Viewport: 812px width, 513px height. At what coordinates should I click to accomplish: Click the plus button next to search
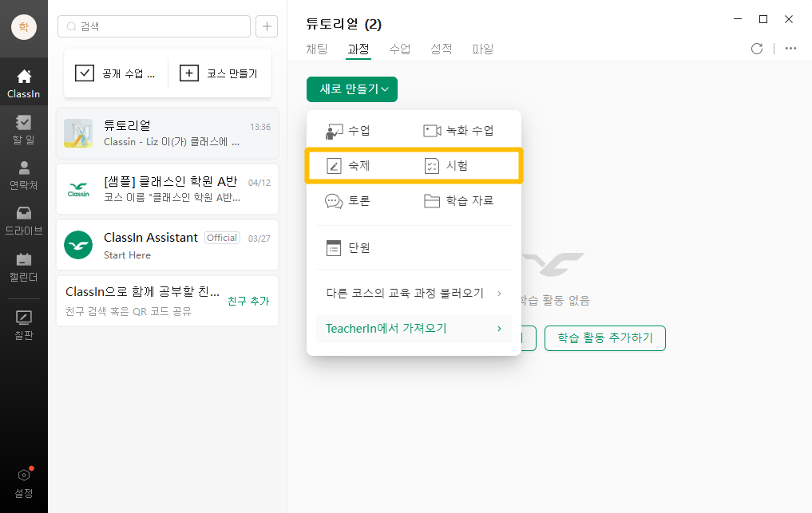(x=267, y=26)
